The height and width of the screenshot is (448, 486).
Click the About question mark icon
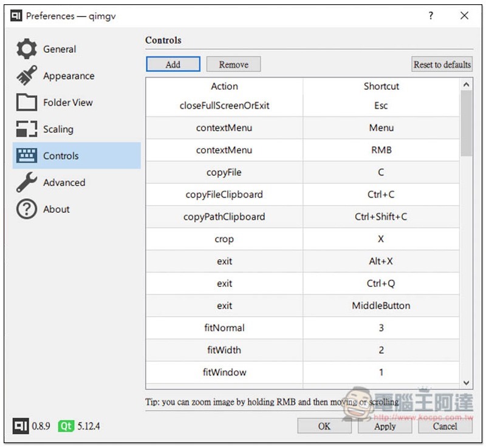27,209
